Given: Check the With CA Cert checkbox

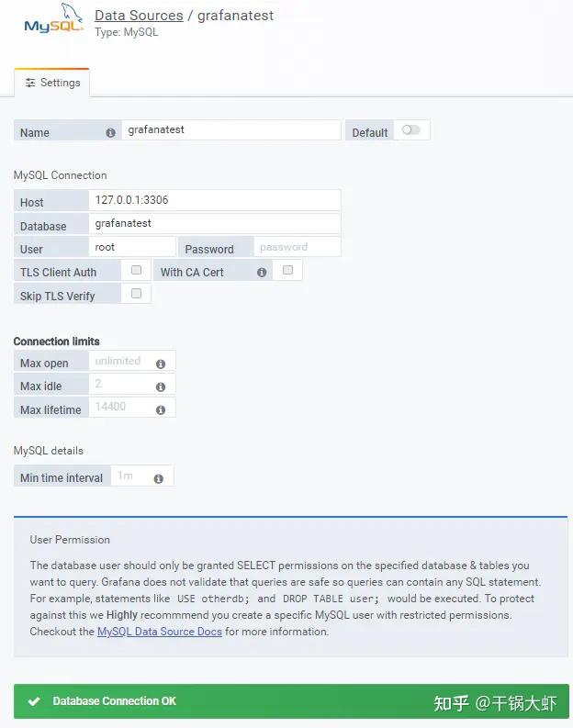Looking at the screenshot, I should coord(288,270).
